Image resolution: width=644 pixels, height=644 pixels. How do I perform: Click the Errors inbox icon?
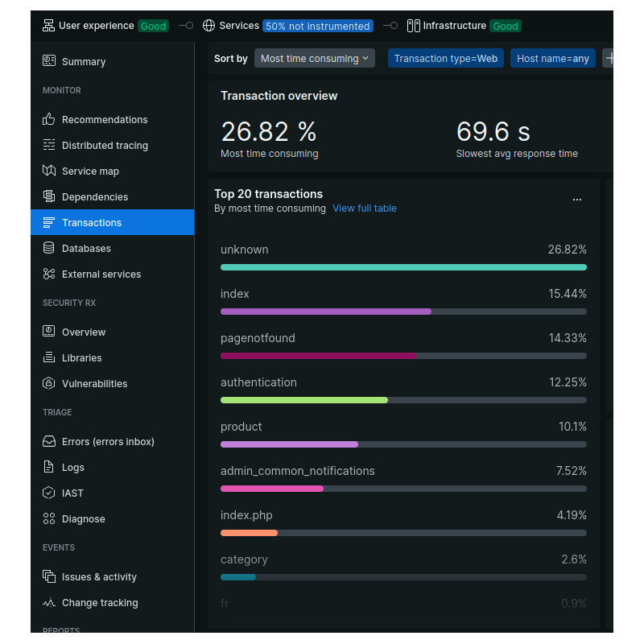click(x=49, y=441)
